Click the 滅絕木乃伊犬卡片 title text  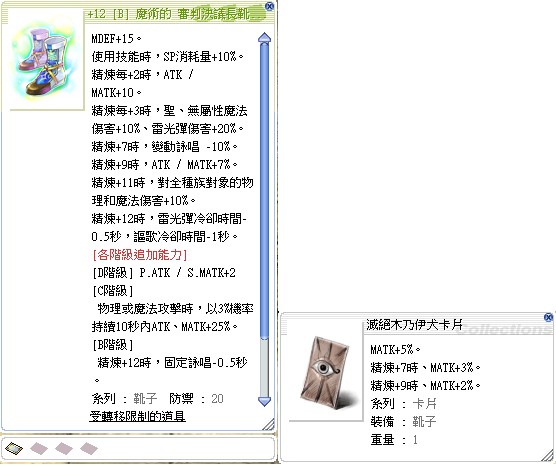tap(414, 324)
